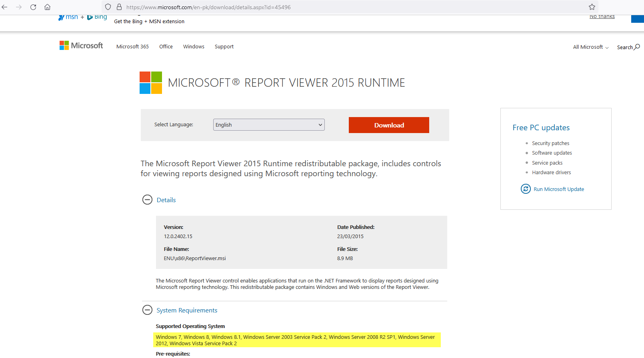Click the Hardware drivers list item
This screenshot has width=644, height=358.
[x=551, y=173]
